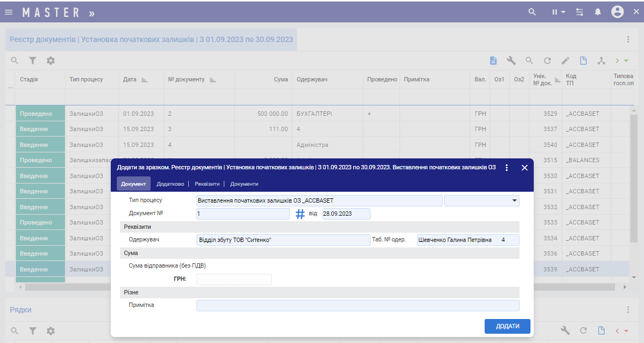Open the hamburger main menu

click(x=9, y=12)
